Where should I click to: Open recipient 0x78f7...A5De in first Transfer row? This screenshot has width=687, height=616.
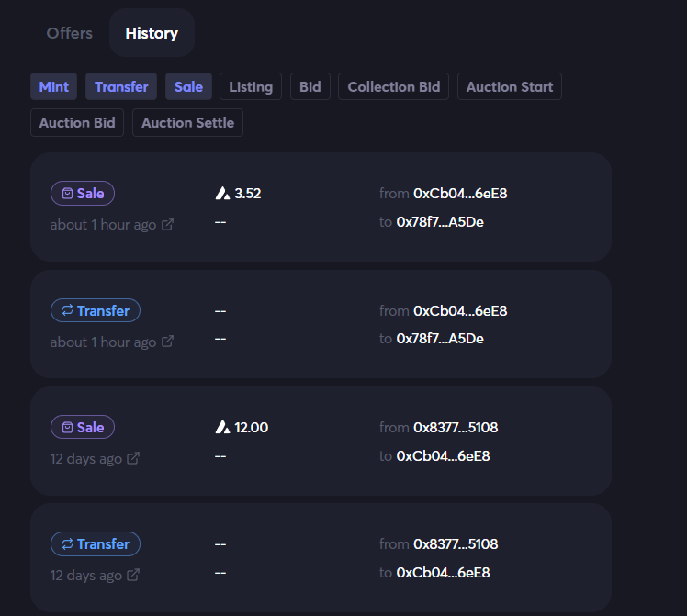(x=440, y=339)
